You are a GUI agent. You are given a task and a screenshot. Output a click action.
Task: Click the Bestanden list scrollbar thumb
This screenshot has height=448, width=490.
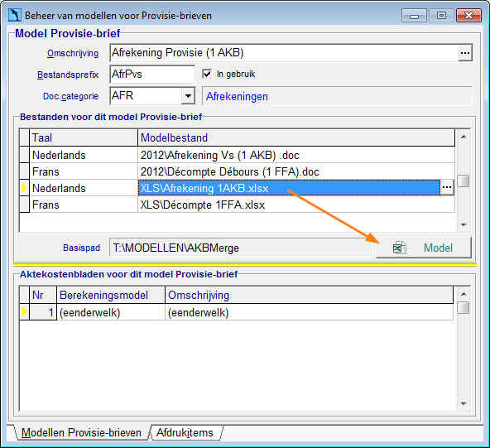(x=464, y=181)
